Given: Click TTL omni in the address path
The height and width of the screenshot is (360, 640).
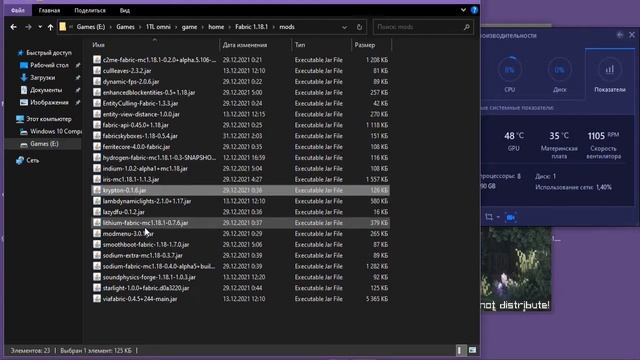Looking at the screenshot, I should click(158, 27).
